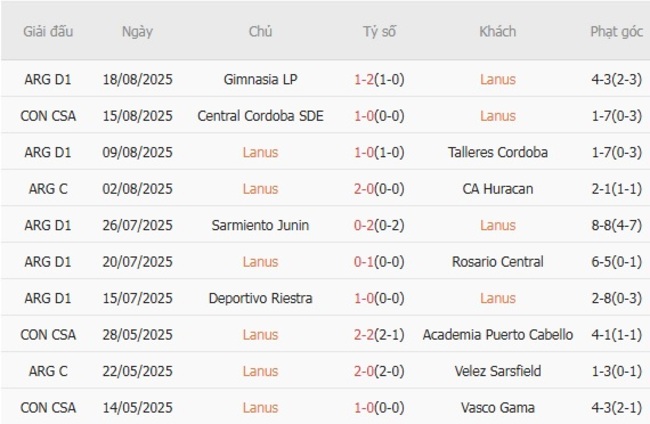The height and width of the screenshot is (424, 650).
Task: Click the Vasco Gama team name
Action: [x=498, y=407]
